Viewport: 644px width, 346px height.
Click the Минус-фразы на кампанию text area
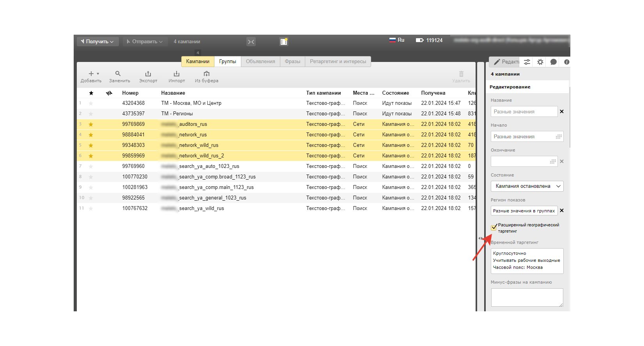(527, 297)
